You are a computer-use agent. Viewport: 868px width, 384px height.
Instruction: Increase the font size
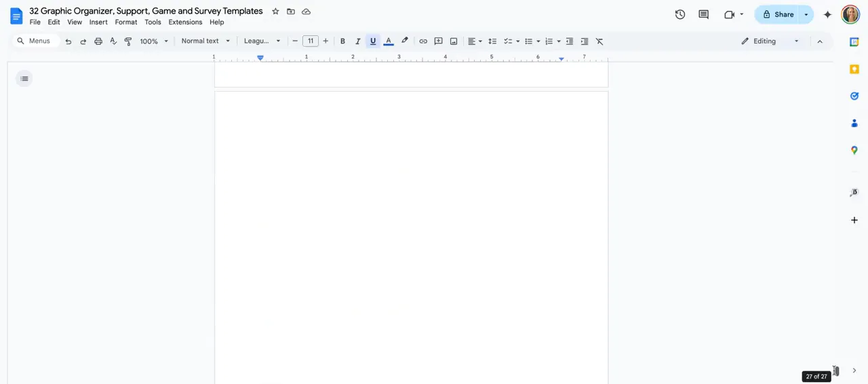[x=325, y=41]
